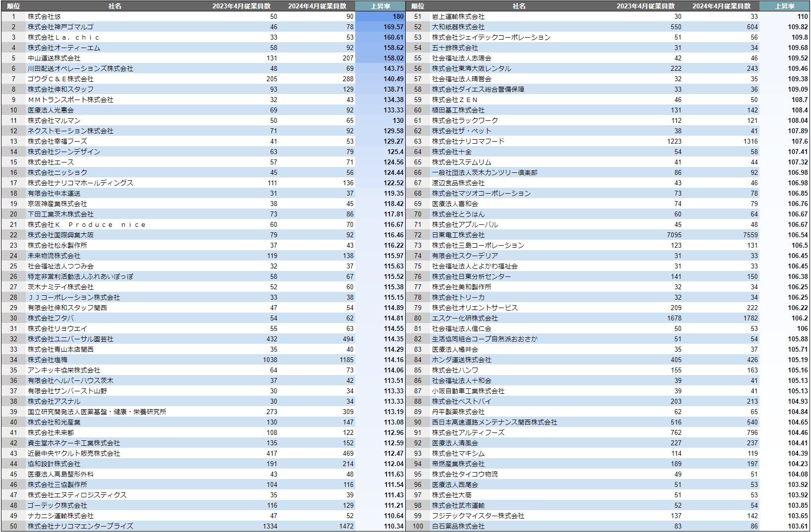This screenshot has width=811, height=532.
Task: Select the company name 株式会社悠
Action: (44, 16)
